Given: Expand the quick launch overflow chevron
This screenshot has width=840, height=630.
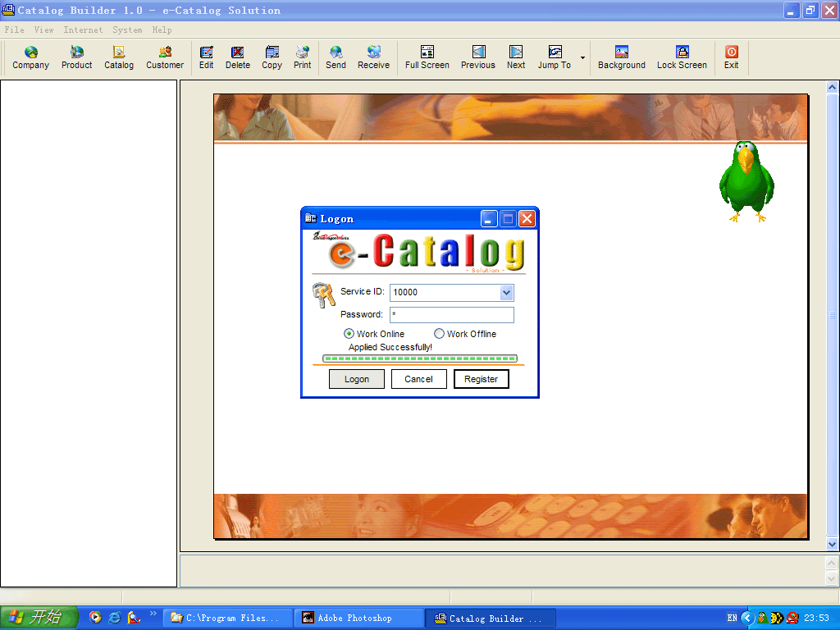Looking at the screenshot, I should 153,613.
